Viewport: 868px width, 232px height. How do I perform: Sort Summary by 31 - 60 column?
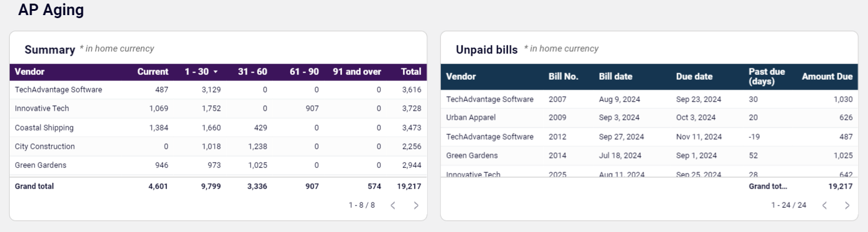coord(252,72)
